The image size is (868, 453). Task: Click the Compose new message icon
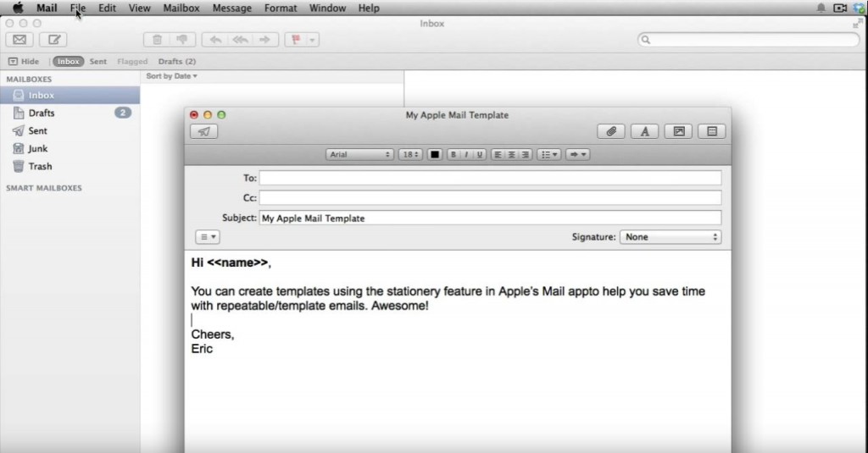pos(53,40)
